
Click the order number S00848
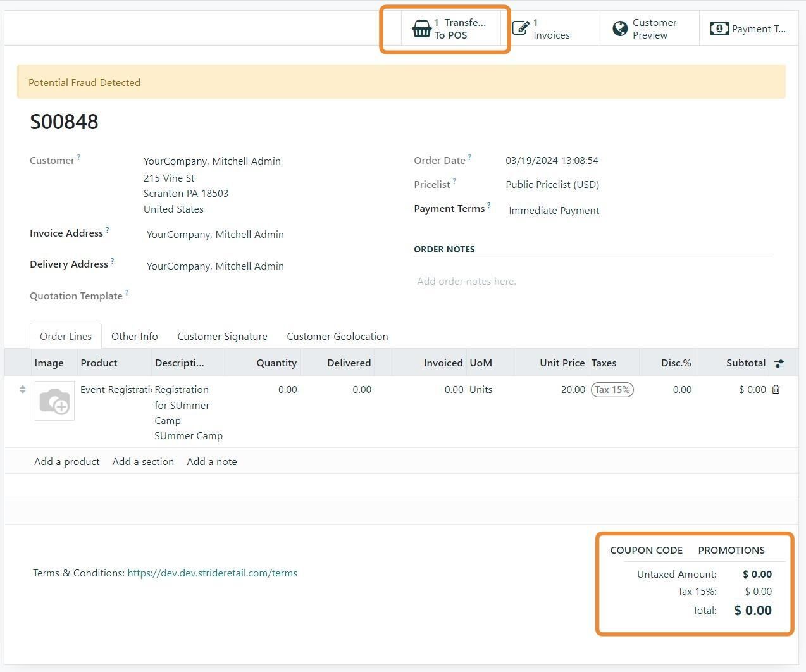coord(64,121)
